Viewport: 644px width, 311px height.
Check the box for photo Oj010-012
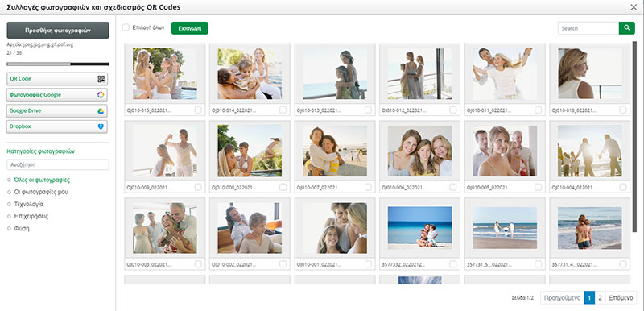coord(453,110)
